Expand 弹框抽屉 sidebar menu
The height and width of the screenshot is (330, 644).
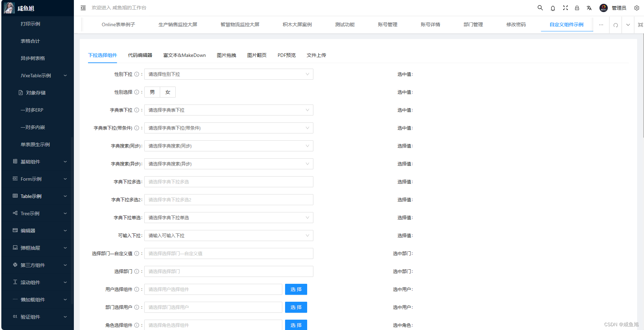pos(38,248)
